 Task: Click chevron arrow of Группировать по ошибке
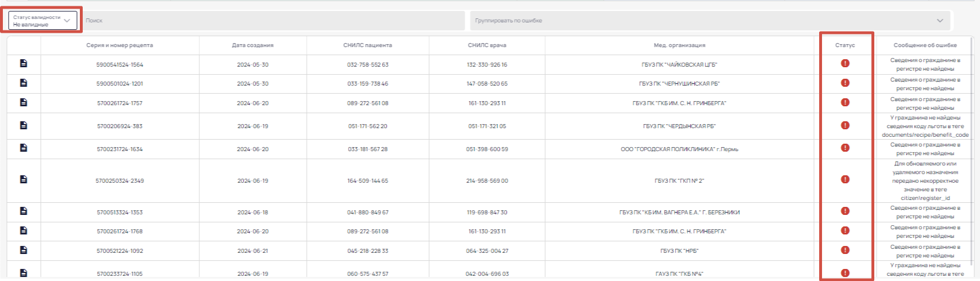pos(940,21)
